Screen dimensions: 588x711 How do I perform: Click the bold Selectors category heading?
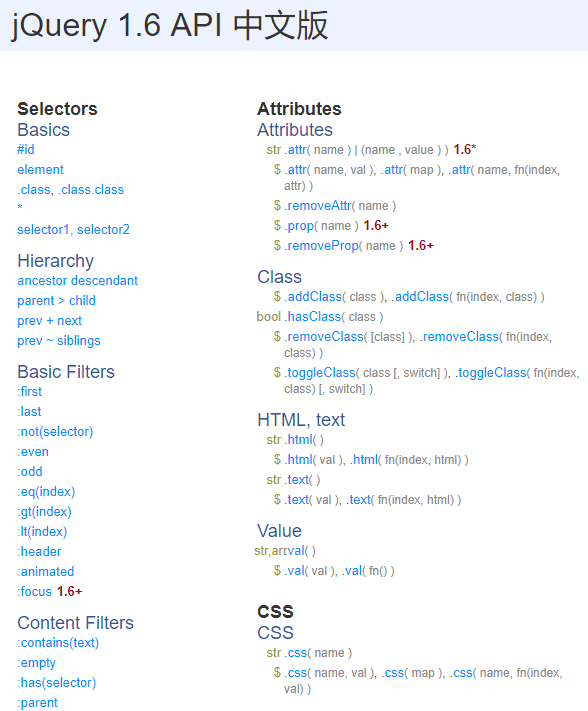pos(58,109)
